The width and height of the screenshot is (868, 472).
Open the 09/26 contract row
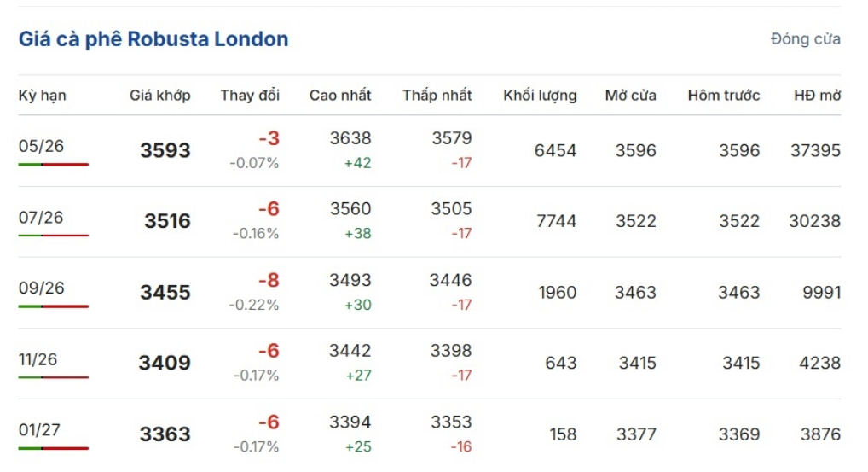41,288
